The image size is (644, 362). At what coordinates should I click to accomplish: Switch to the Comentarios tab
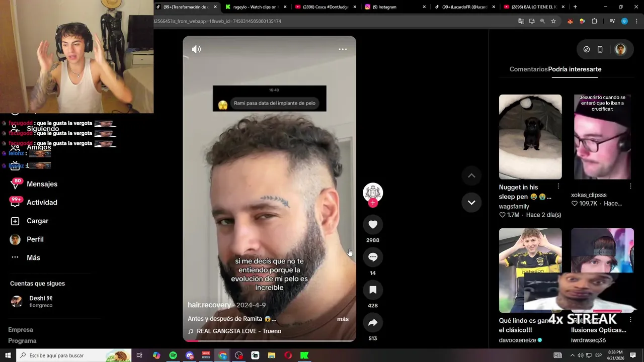[528, 69]
